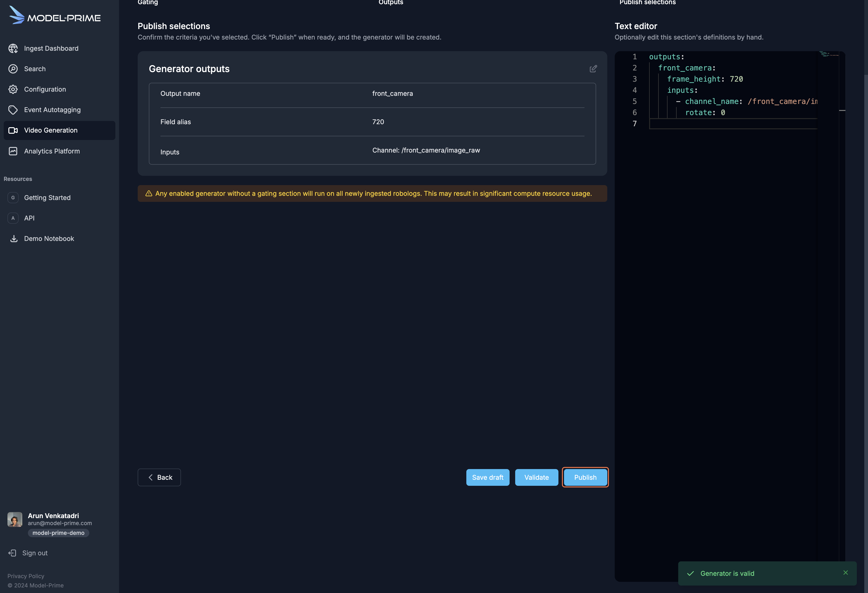Image resolution: width=868 pixels, height=593 pixels.
Task: Click the rotate: 0 line in editor
Action: click(705, 112)
